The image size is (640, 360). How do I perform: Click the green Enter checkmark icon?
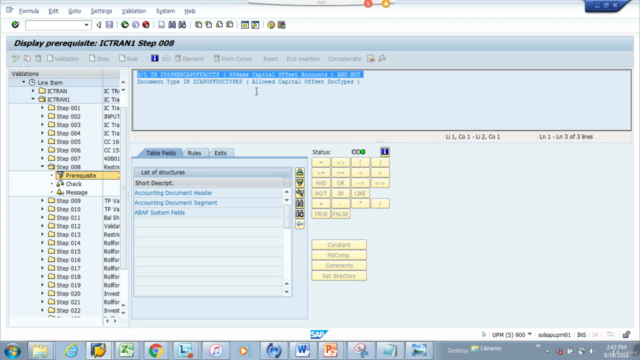click(x=15, y=25)
